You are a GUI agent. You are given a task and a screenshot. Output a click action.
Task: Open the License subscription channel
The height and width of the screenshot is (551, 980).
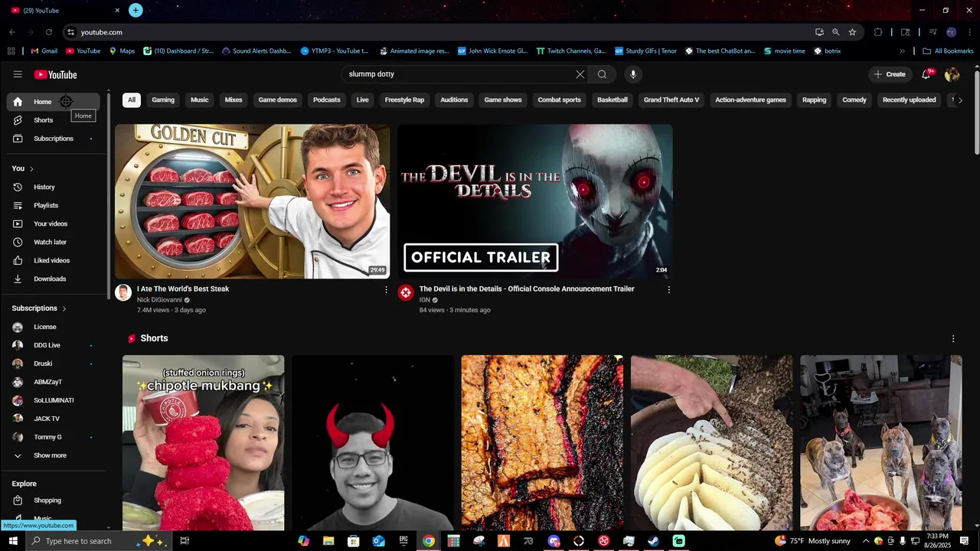tap(54, 327)
